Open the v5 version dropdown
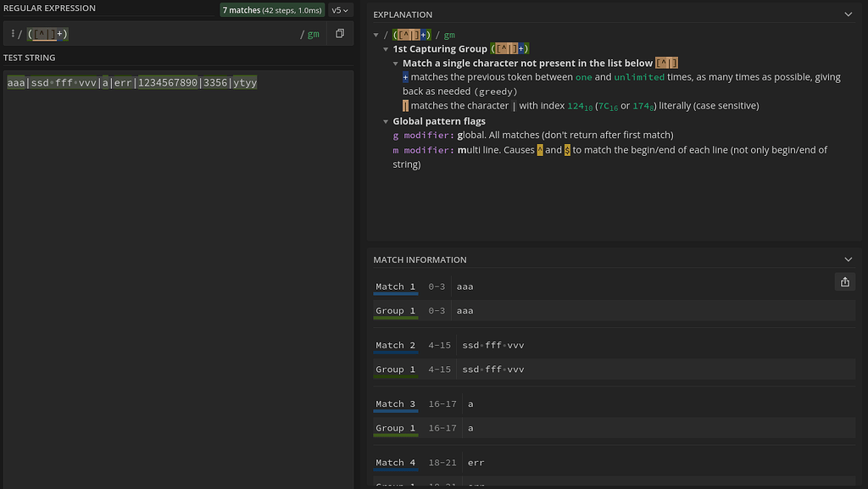 point(341,10)
